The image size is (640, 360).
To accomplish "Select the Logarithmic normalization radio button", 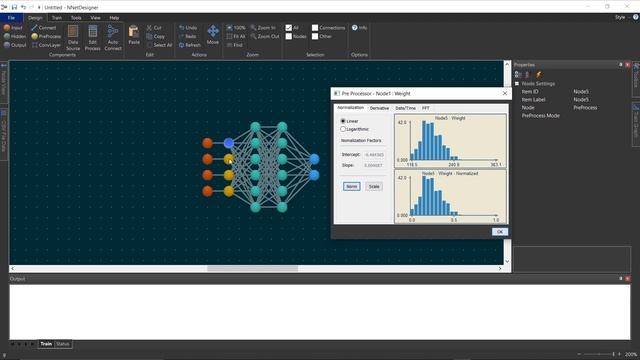I will (x=343, y=129).
